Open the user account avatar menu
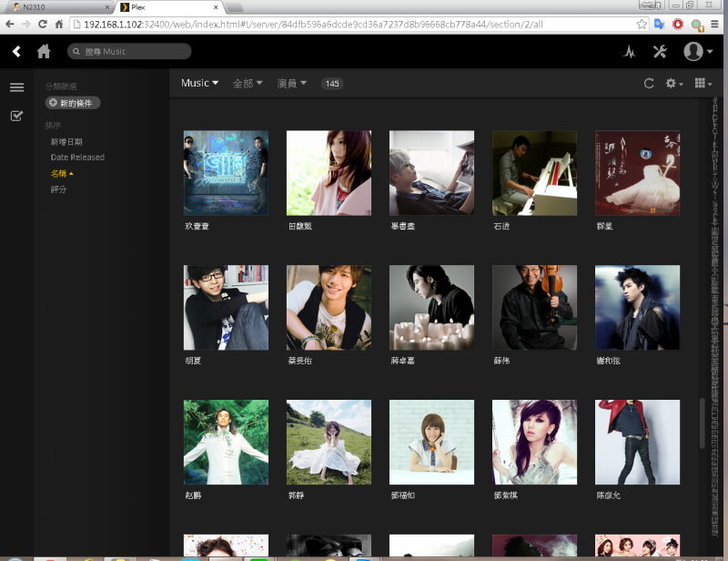 (697, 52)
